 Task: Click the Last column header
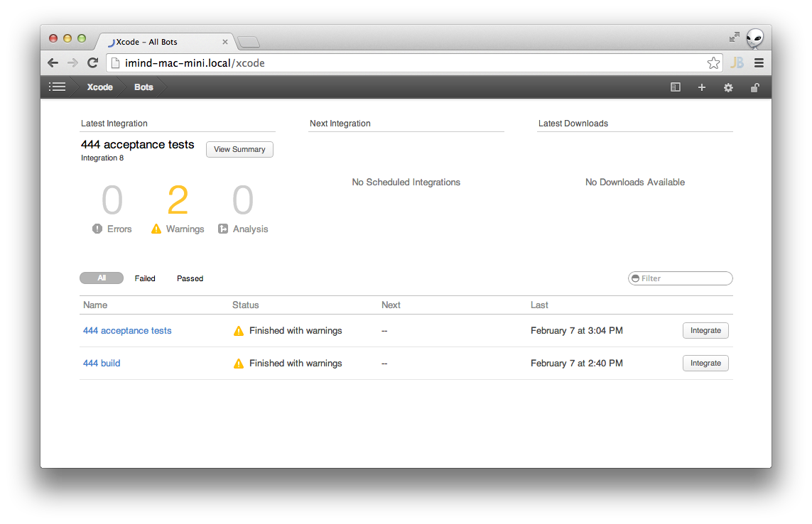pos(539,305)
